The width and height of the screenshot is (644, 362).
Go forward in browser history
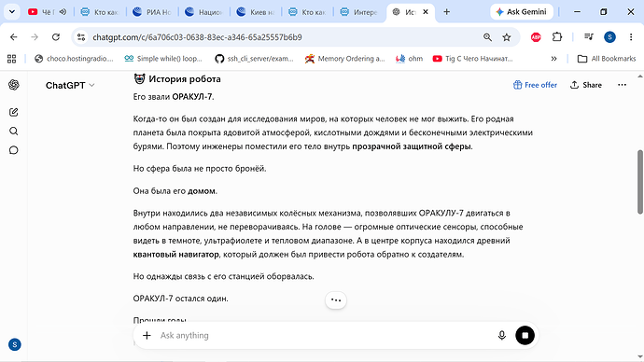pyautogui.click(x=35, y=37)
